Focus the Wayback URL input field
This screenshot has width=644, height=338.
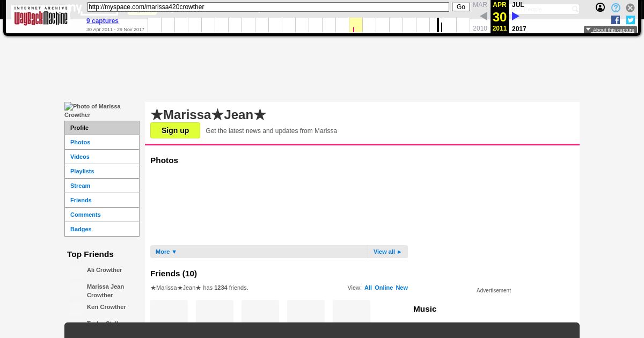[x=268, y=7]
